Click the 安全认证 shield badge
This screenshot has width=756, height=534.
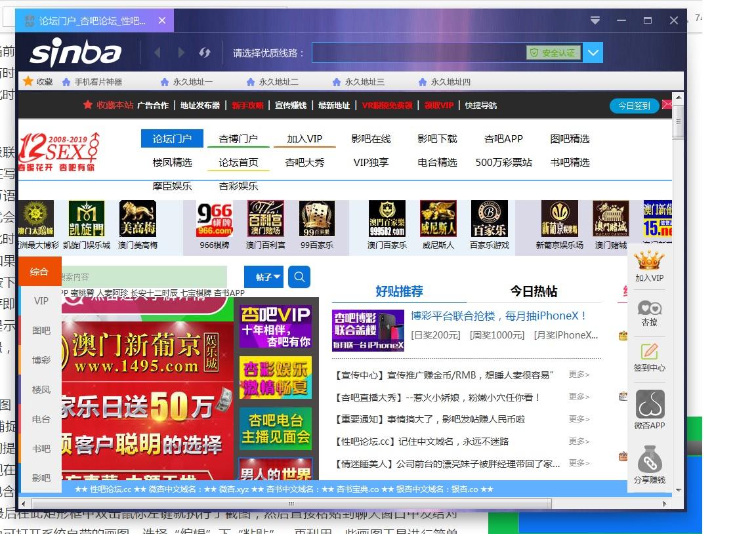[553, 52]
